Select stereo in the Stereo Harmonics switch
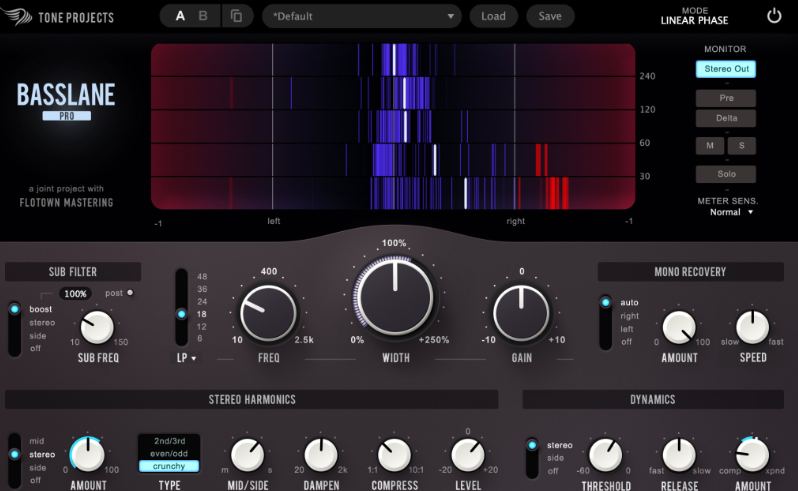Image resolution: width=798 pixels, height=491 pixels. 42,454
